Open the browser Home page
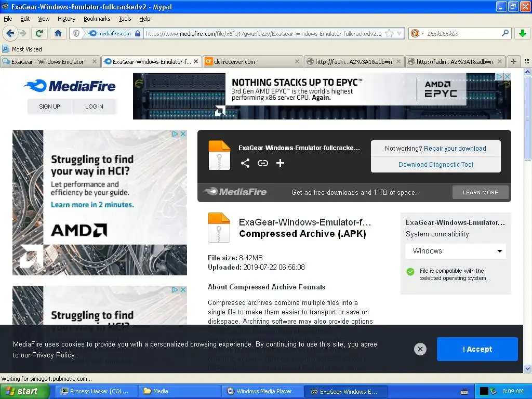532x399 pixels. [58, 33]
